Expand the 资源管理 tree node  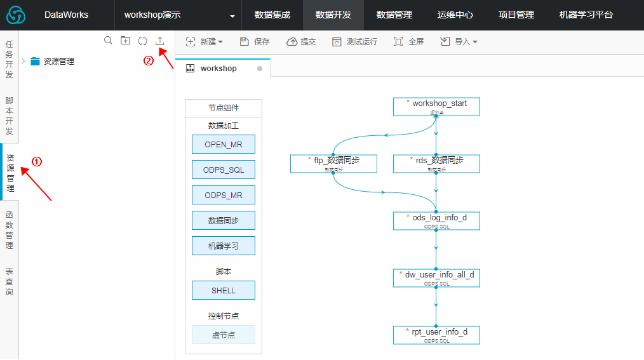[x=23, y=61]
